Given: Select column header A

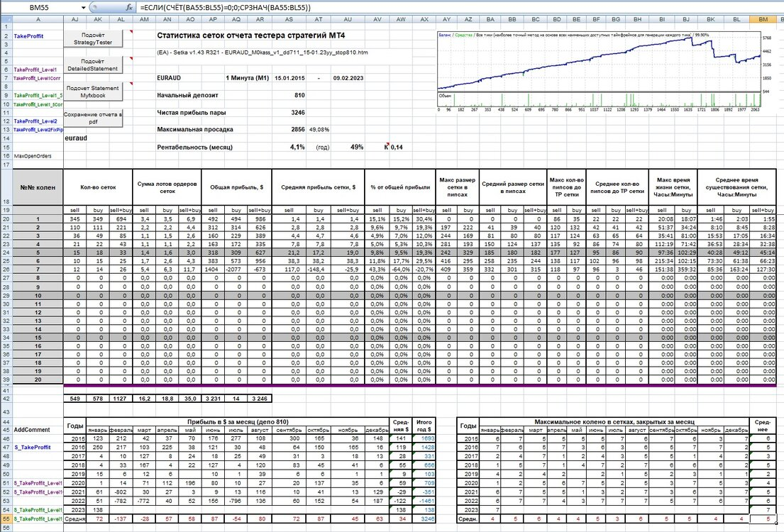Looking at the screenshot, I should pos(38,19).
